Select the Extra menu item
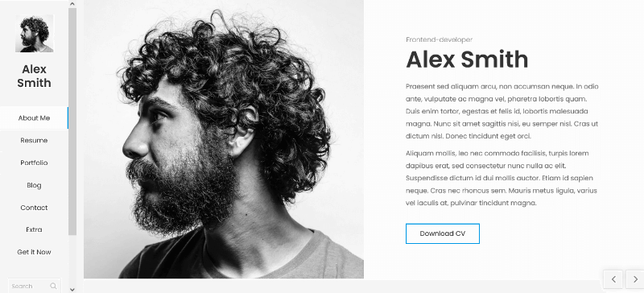Viewport: 644px width, 293px height. tap(34, 229)
